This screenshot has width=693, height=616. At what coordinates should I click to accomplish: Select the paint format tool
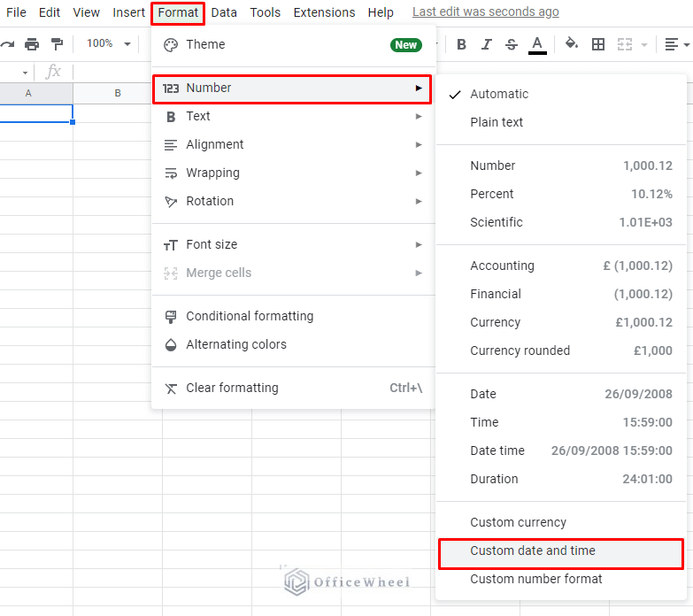point(57,44)
